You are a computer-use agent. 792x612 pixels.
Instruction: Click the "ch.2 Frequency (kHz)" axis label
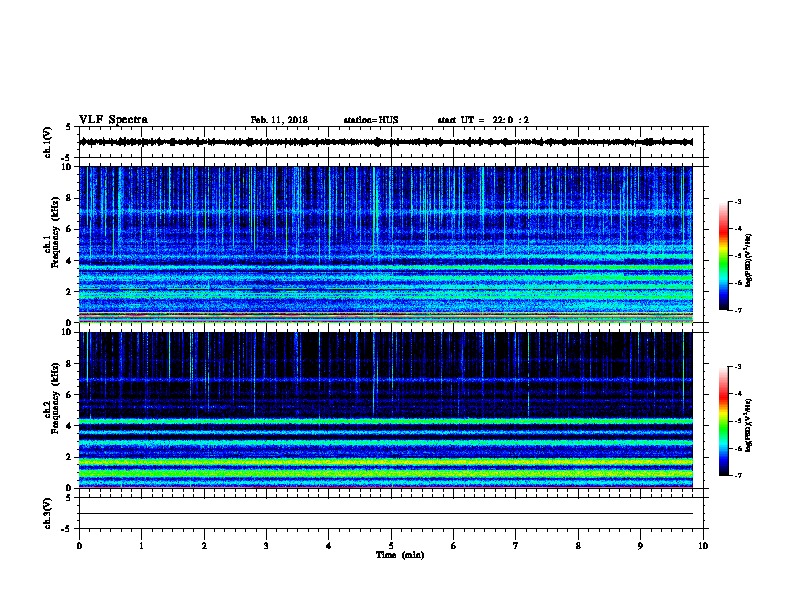[x=52, y=398]
